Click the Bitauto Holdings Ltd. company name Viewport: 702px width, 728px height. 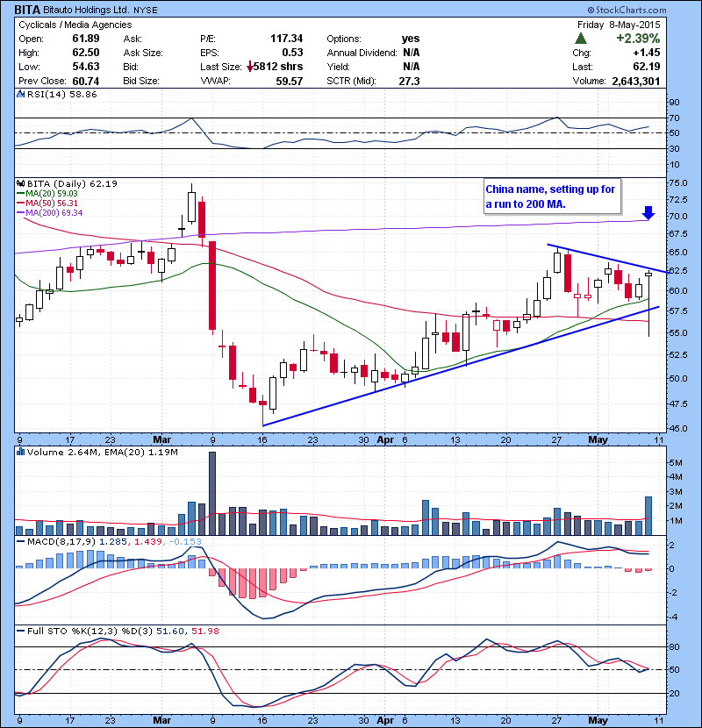click(86, 10)
